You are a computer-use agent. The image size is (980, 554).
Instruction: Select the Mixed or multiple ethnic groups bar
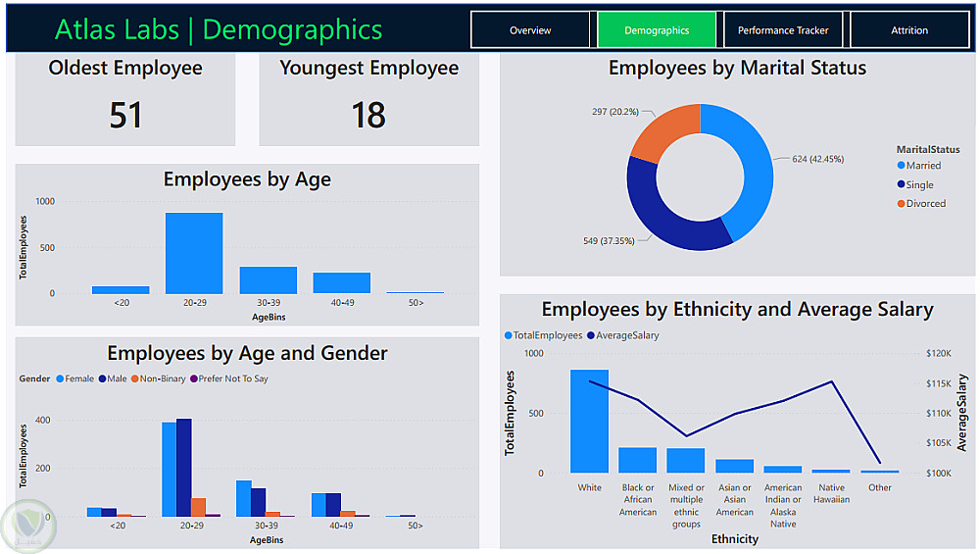click(686, 460)
